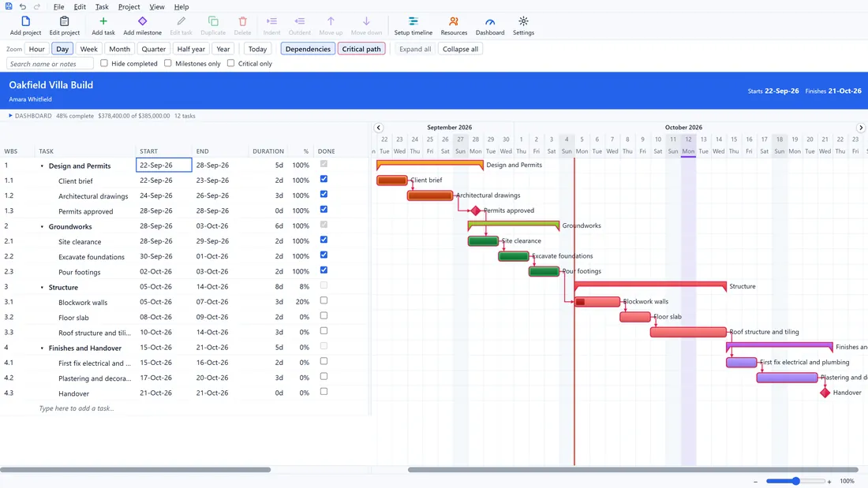This screenshot has height=488, width=868.
Task: Open Settings gear icon
Action: click(523, 21)
